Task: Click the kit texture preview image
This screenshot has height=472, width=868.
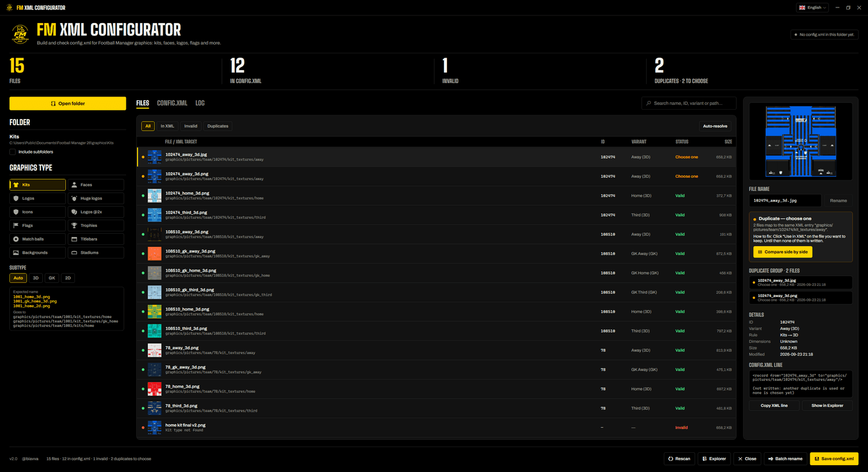Action: pyautogui.click(x=800, y=141)
